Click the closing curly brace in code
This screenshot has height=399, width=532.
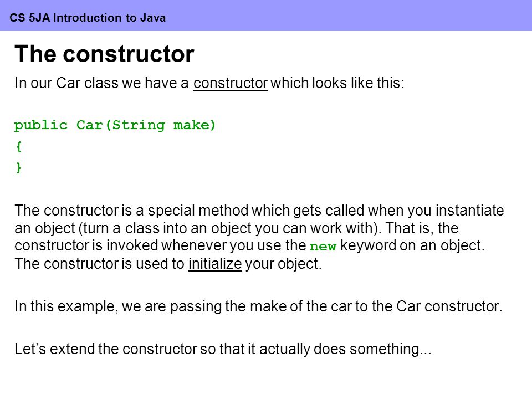(x=19, y=167)
